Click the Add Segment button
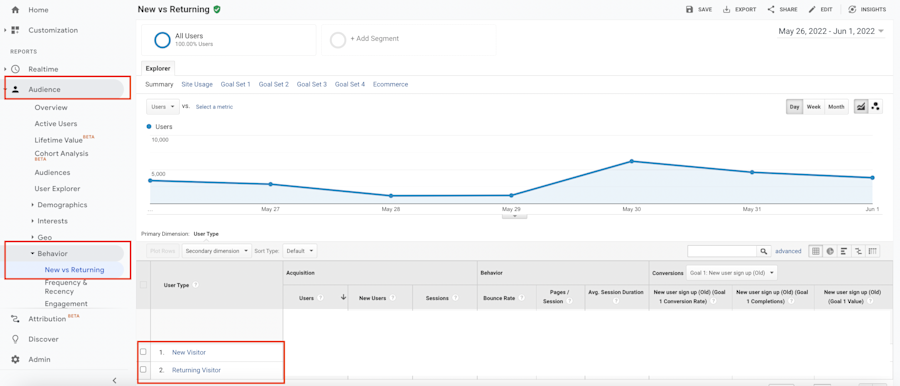Screen dimensions: 900x386 click(409, 39)
